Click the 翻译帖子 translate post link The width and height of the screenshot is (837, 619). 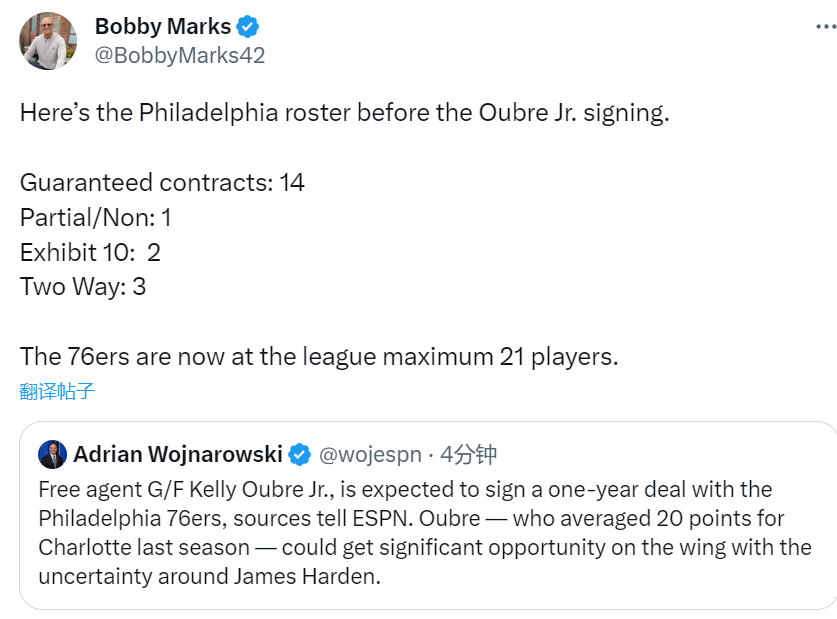point(57,391)
